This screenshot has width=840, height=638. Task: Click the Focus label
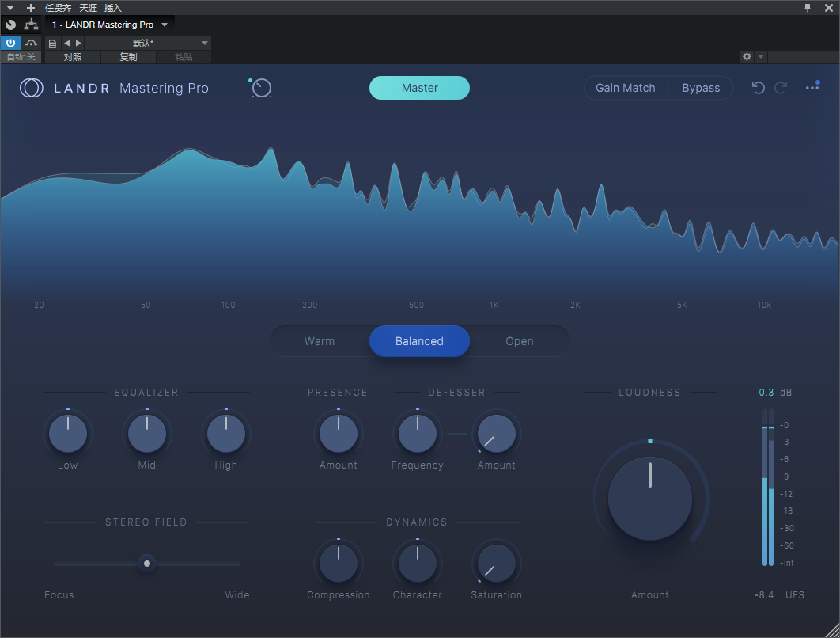pos(59,595)
